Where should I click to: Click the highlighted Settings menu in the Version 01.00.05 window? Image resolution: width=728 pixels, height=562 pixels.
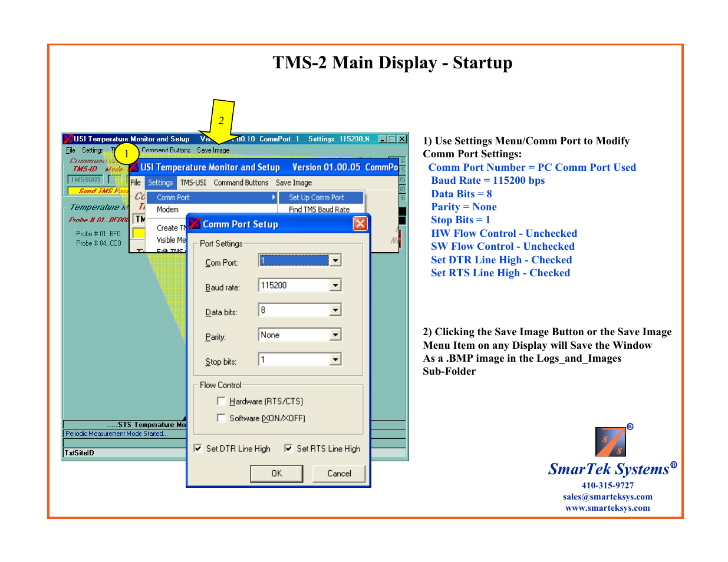pyautogui.click(x=160, y=183)
